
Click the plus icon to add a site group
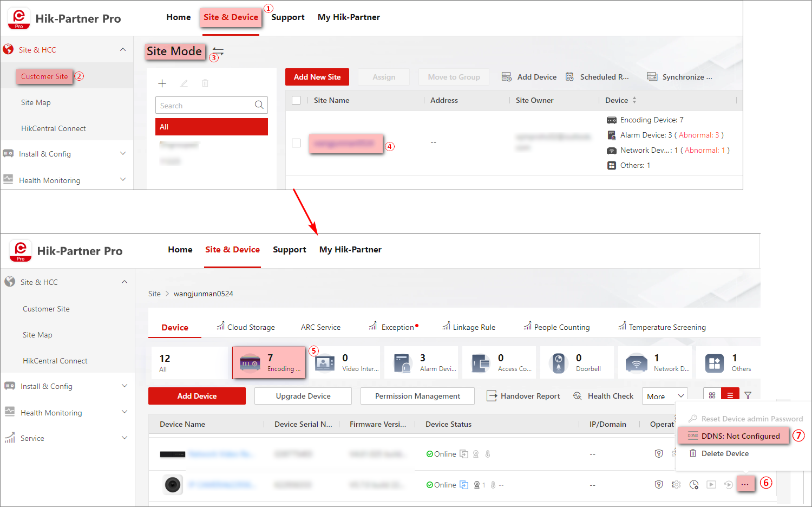[162, 83]
